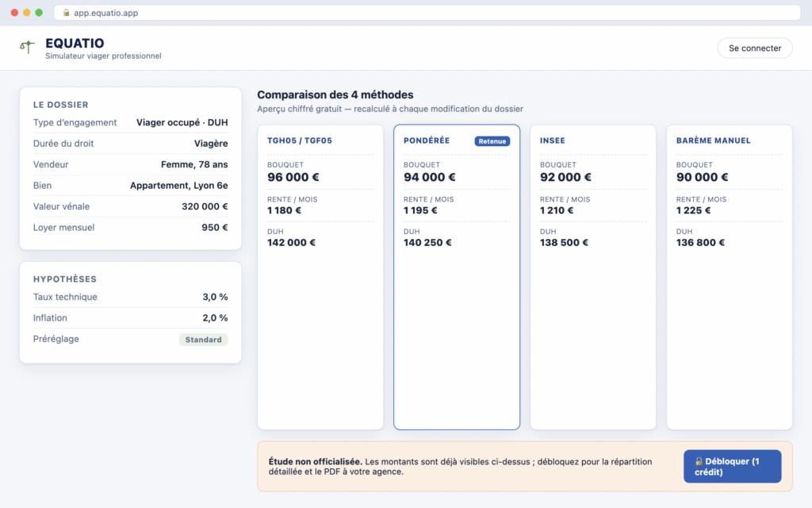Click the '1 195 €' monthly rente
The width and height of the screenshot is (812, 508).
(420, 210)
